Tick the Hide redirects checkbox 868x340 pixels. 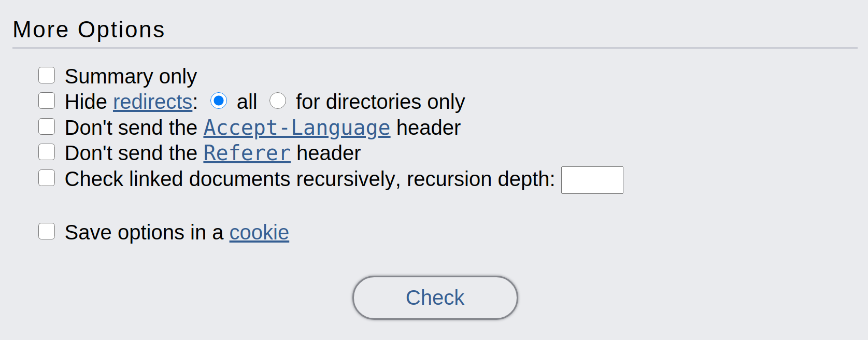pos(47,101)
